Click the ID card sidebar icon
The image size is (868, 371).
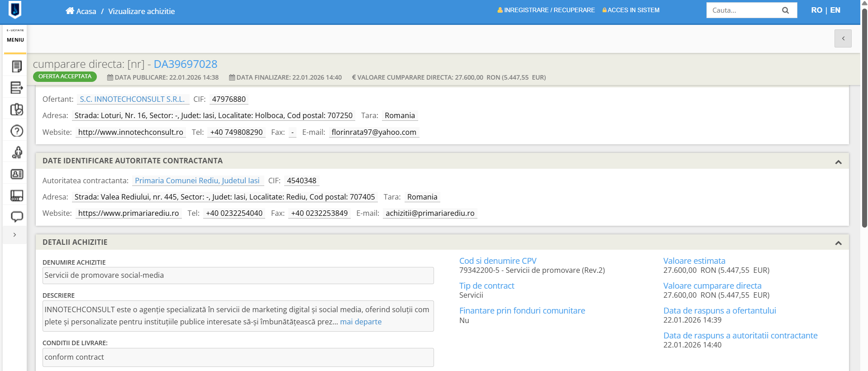17,174
